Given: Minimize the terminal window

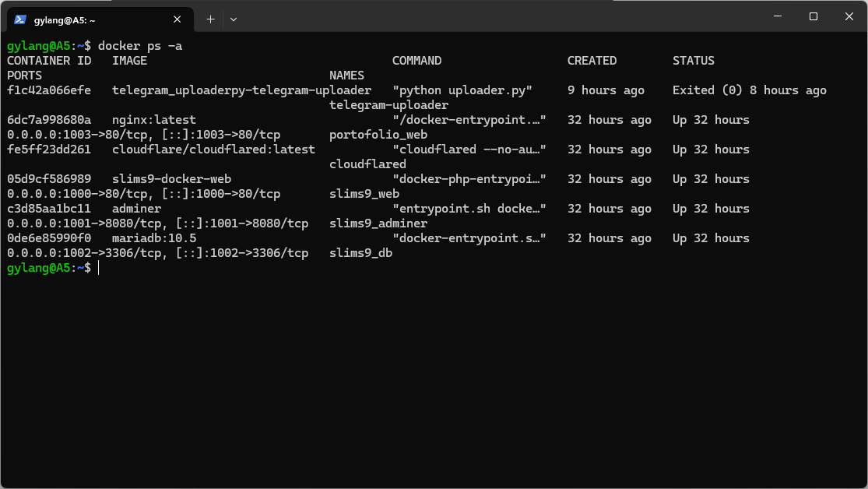Looking at the screenshot, I should tap(777, 16).
